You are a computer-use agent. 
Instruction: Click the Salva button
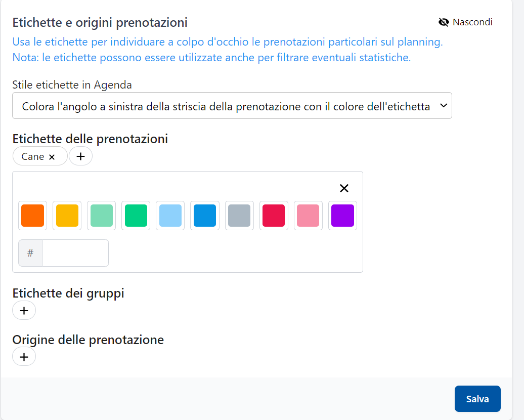coord(477,399)
